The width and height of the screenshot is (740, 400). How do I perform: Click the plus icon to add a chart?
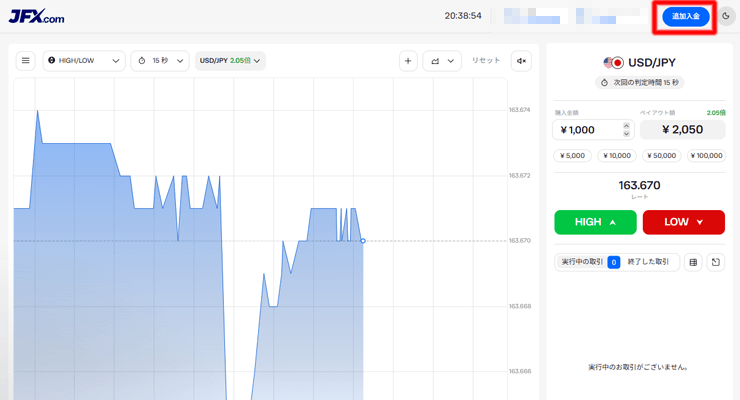(x=408, y=61)
